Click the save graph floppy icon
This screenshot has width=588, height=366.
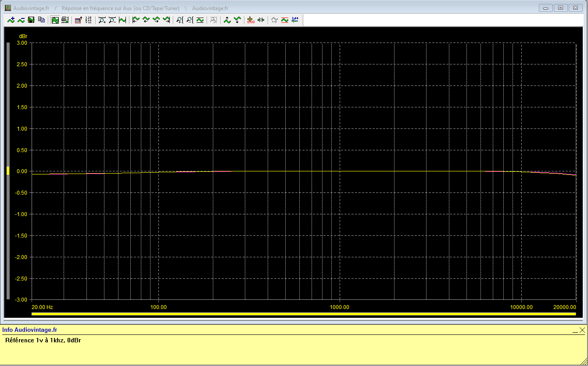pyautogui.click(x=31, y=20)
